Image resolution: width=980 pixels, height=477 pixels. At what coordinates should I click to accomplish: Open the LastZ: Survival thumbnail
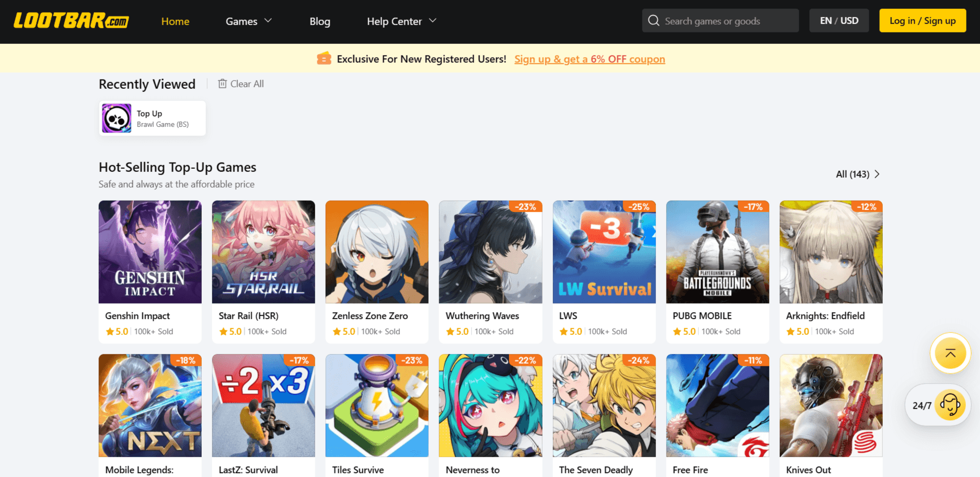click(263, 405)
